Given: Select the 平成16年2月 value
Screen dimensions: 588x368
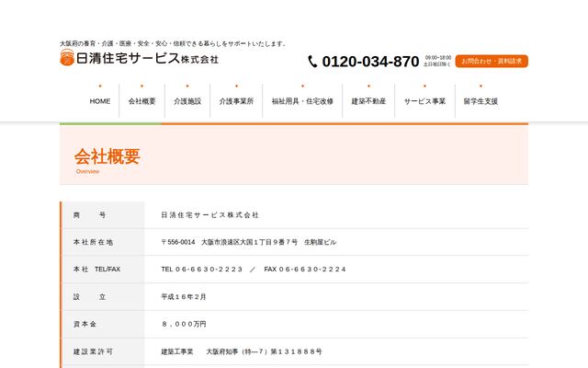Looking at the screenshot, I should tap(184, 296).
